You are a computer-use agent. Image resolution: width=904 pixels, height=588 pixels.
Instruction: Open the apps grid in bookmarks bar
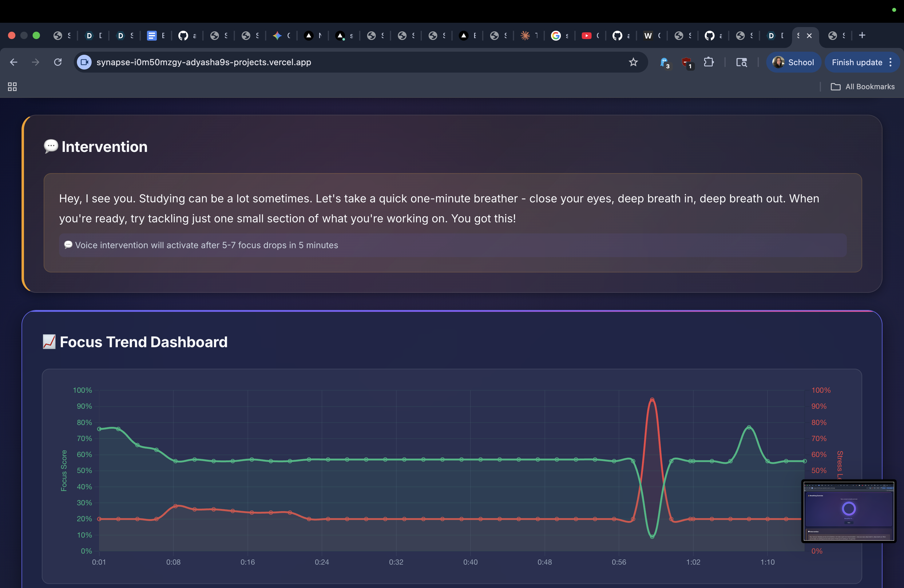pos(12,87)
